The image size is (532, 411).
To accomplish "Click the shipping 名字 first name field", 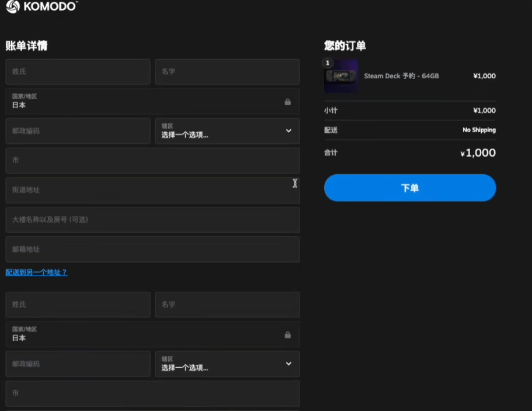I will point(227,305).
